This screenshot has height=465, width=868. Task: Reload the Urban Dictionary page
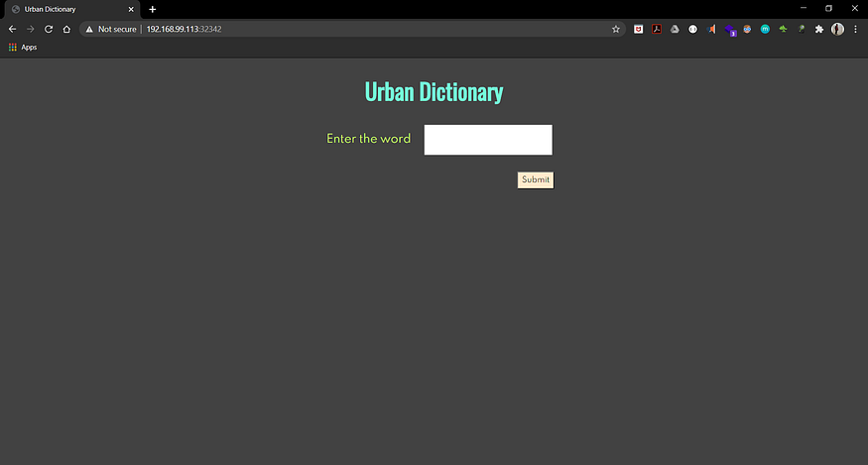(49, 30)
